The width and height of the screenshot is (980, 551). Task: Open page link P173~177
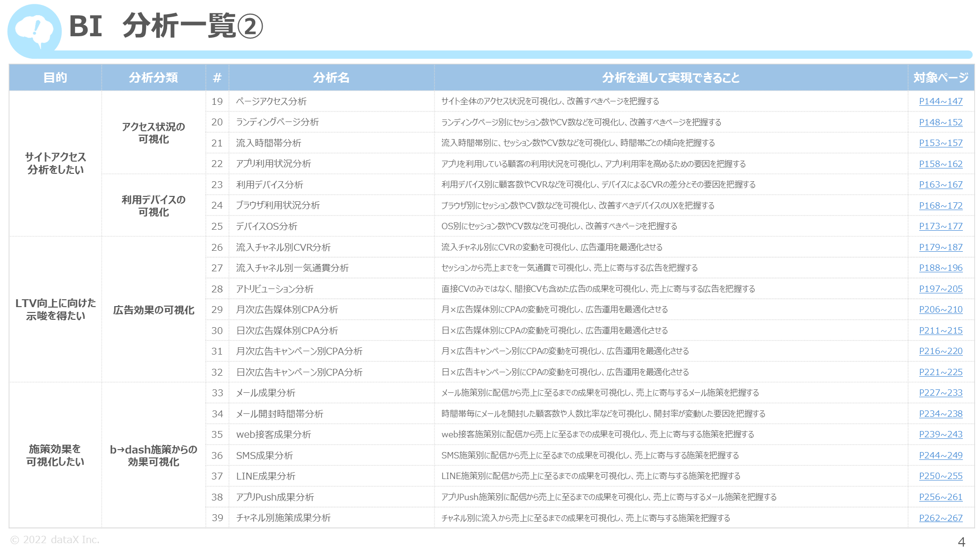[941, 226]
